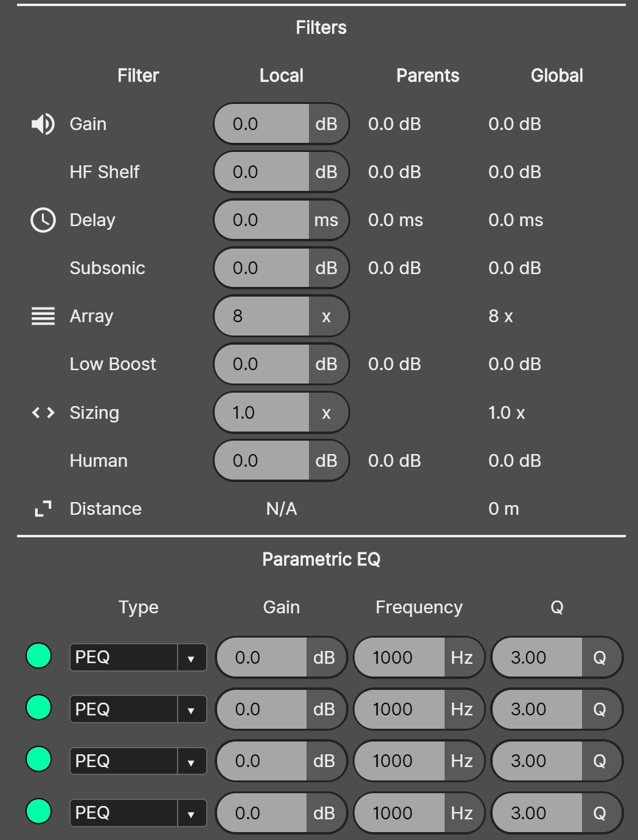Toggle the fourth PEQ band green indicator
The width and height of the screenshot is (638, 840).
[38, 811]
